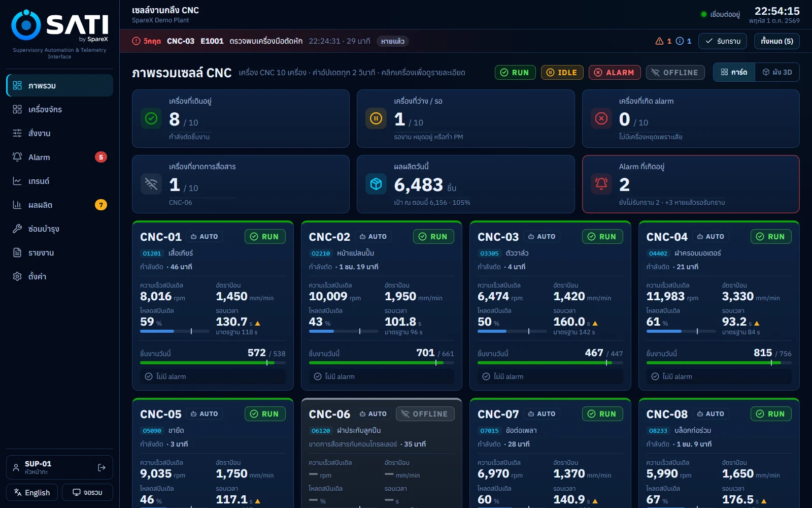
Task: Open the ภาพรวม overview menu item
Action: pos(59,85)
